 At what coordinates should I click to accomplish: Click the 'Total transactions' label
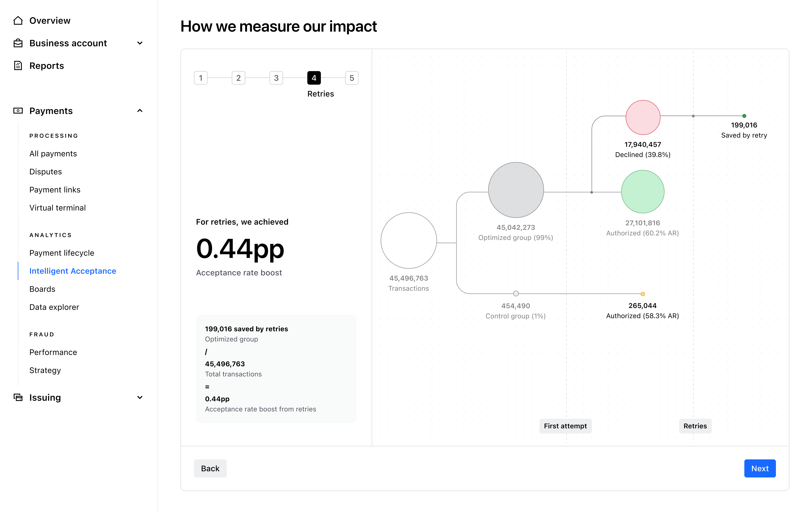coord(233,374)
